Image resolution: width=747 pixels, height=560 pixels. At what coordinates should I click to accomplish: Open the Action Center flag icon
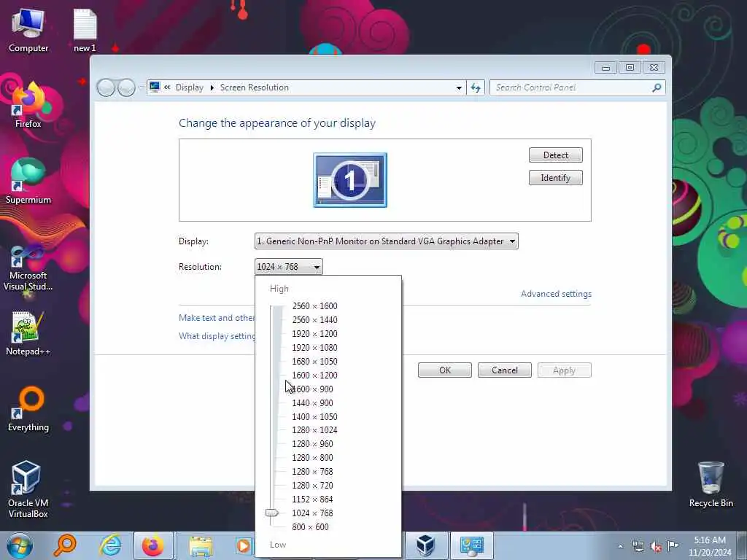(673, 545)
